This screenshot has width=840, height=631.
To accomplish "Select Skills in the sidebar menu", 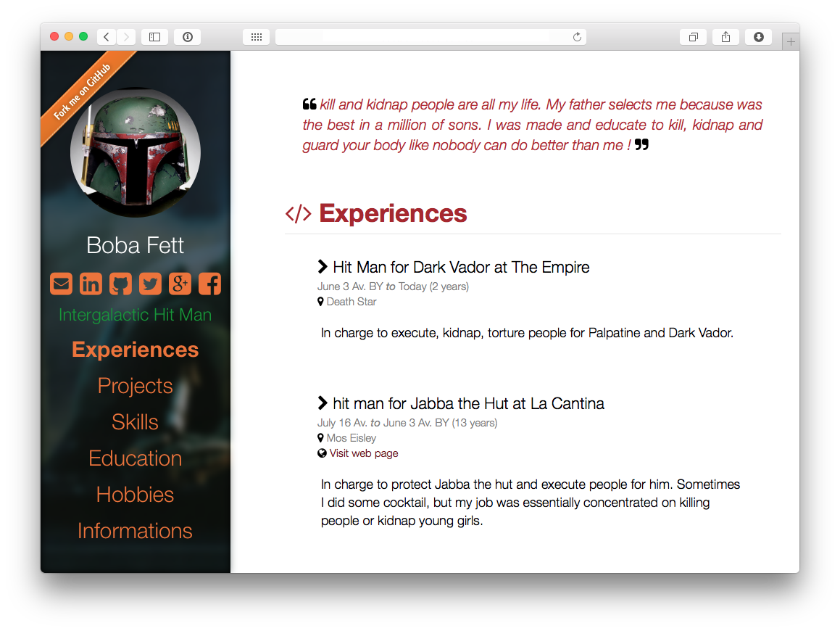I will (135, 422).
